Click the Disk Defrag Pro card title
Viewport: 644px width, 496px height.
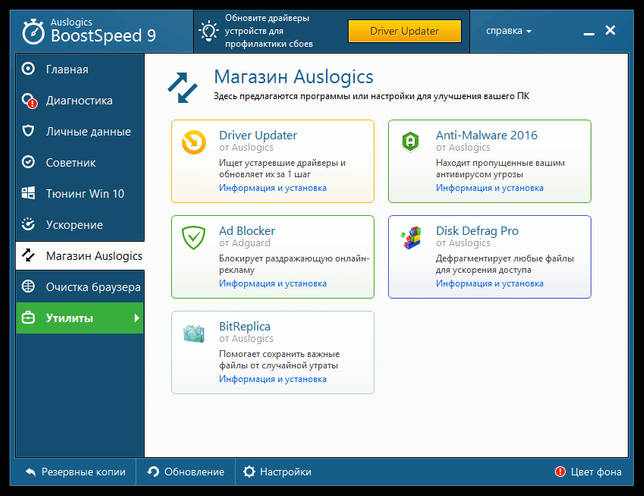click(477, 231)
